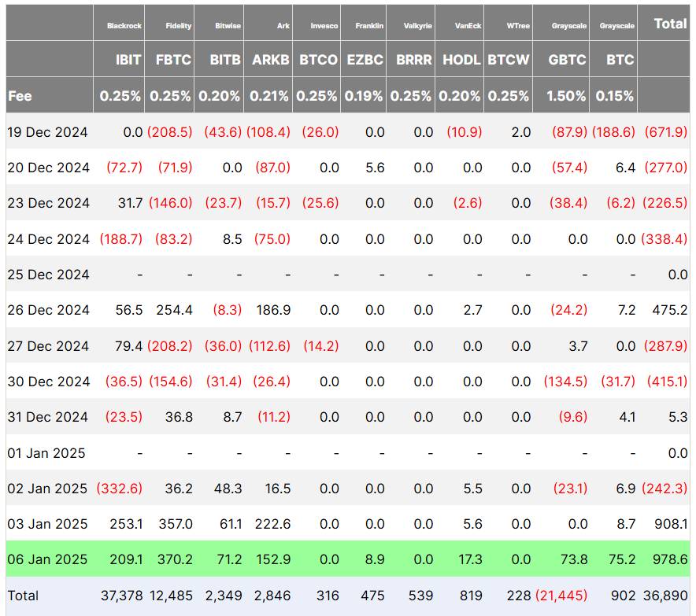Viewport: 696px width, 616px height.
Task: Click the 37,378 IBIT cumulative total
Action: tap(121, 596)
